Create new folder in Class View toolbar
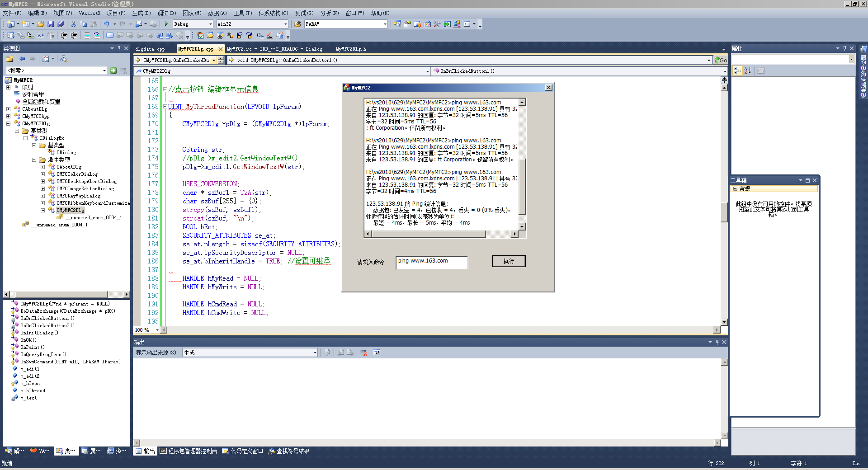The width and height of the screenshot is (868, 470). [x=9, y=59]
